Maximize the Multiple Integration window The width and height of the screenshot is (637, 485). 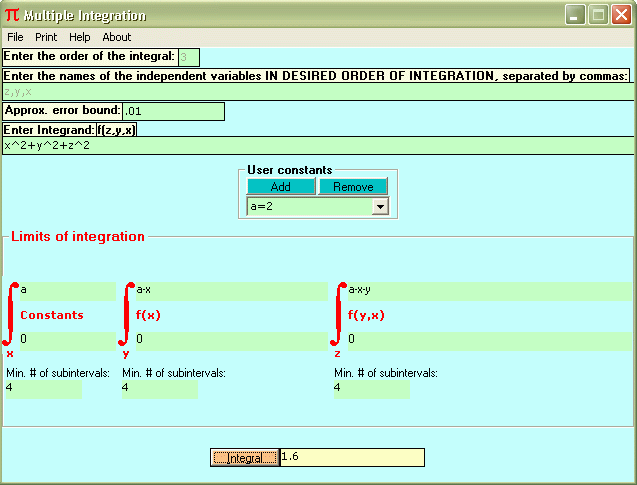pyautogui.click(x=598, y=15)
